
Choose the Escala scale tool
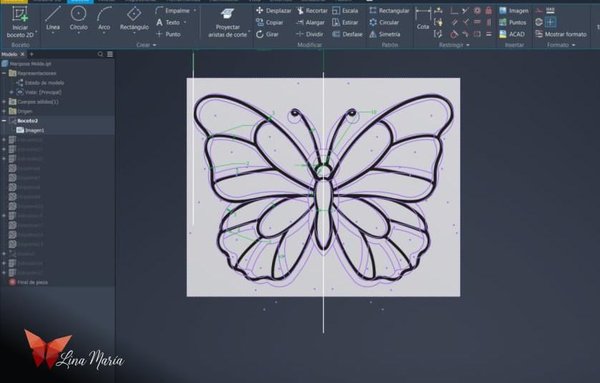345,11
